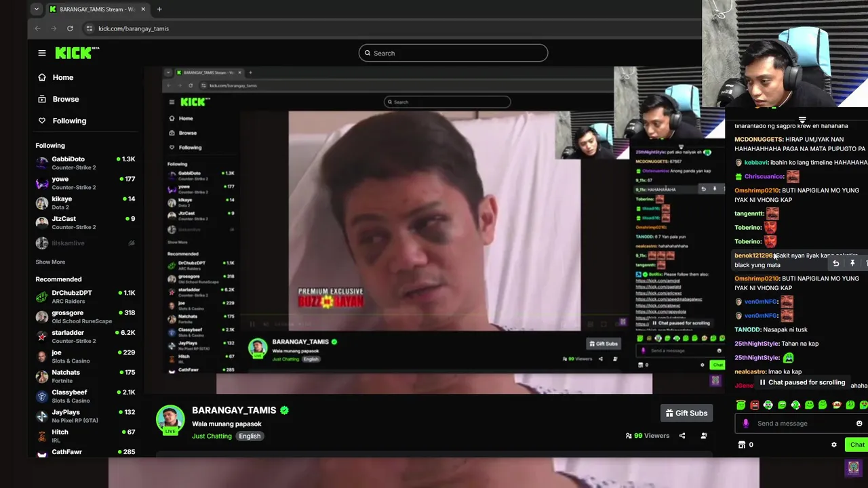Click the Gift Subs button
Screen dimensions: 868x488
(x=686, y=413)
